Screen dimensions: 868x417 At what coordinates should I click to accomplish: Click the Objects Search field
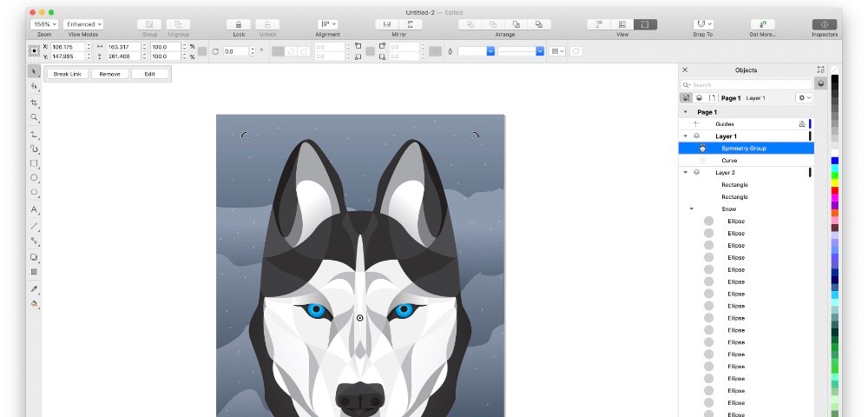(746, 85)
